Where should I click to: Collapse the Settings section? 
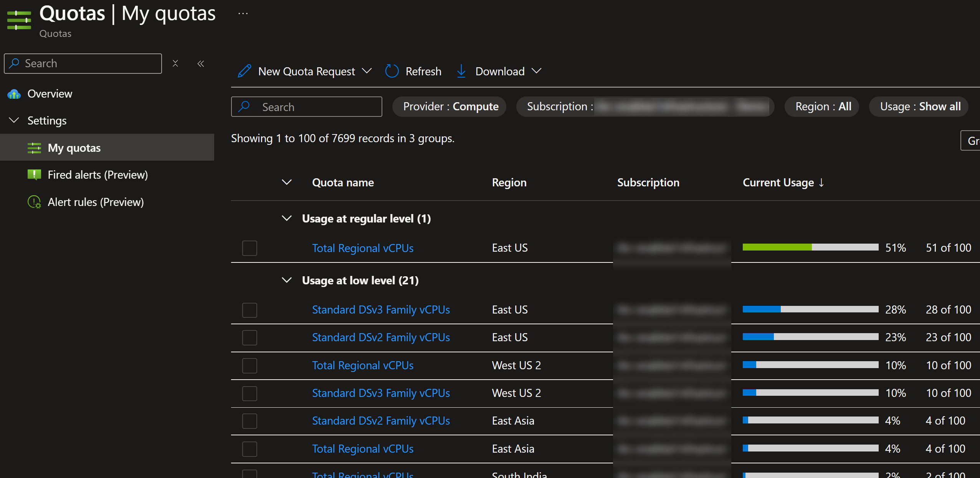coord(14,121)
